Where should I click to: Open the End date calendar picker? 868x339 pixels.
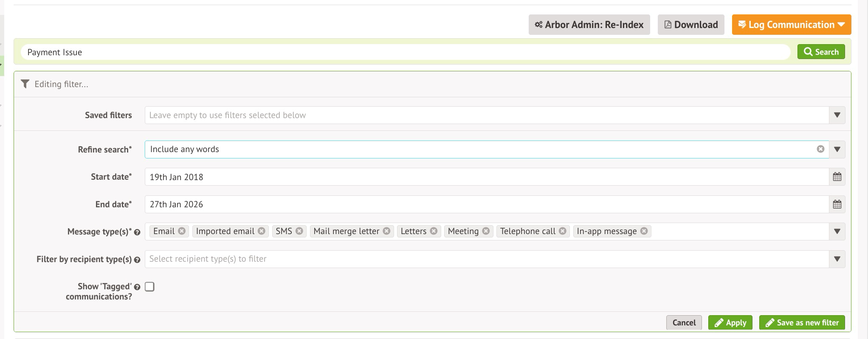(837, 204)
